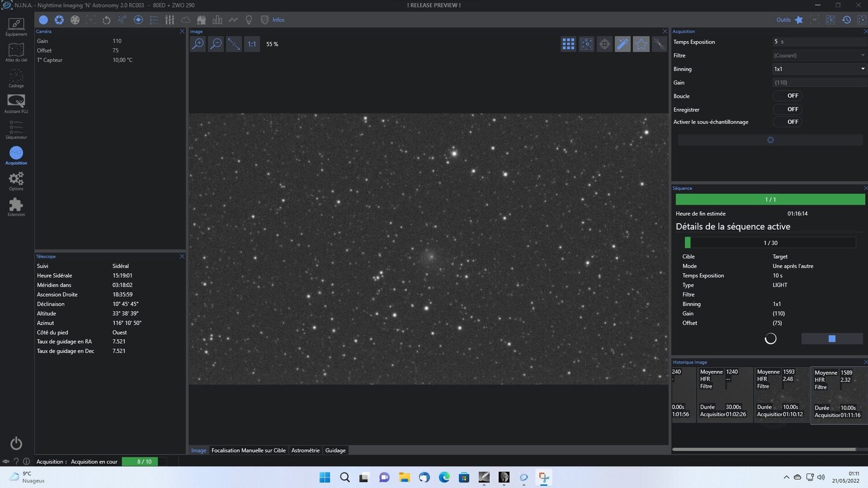Toggle Enregistrer save switch

coord(788,109)
